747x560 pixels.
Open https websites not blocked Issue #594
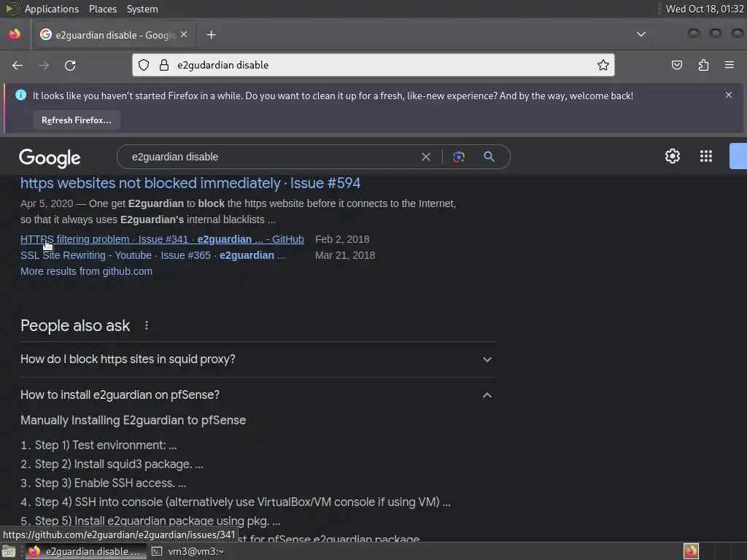click(190, 183)
